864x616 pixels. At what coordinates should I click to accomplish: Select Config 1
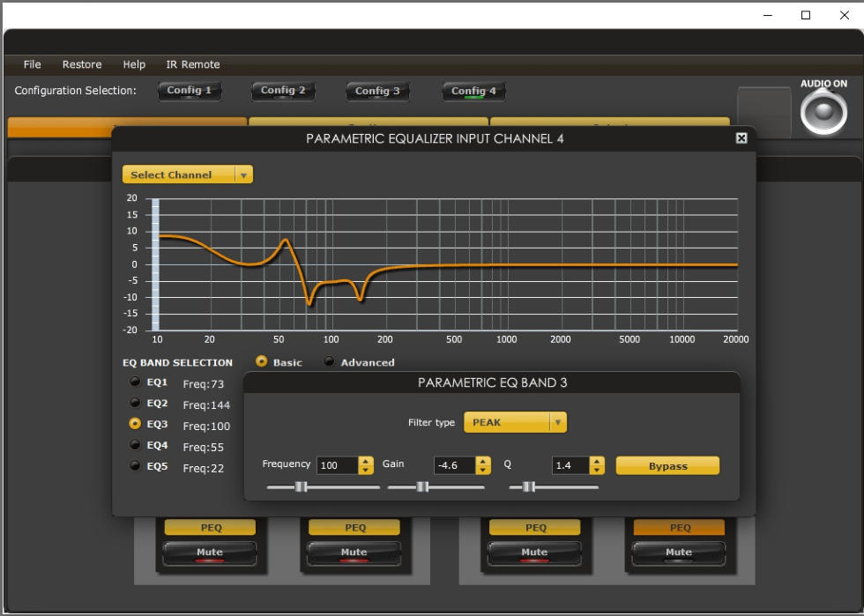click(x=190, y=91)
